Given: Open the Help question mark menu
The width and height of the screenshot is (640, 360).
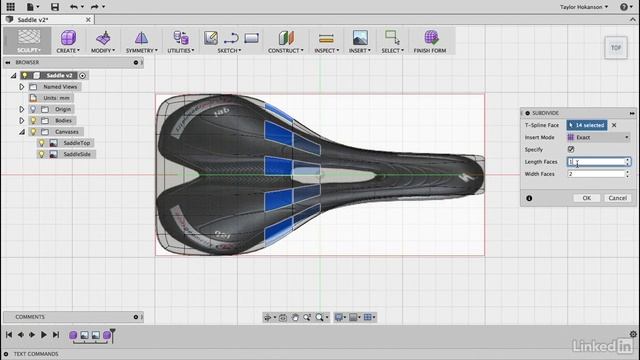Looking at the screenshot, I should [x=624, y=7].
